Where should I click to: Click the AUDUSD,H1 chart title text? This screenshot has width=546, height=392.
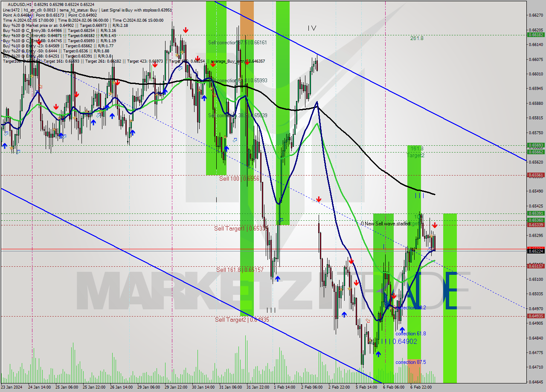pos(20,4)
